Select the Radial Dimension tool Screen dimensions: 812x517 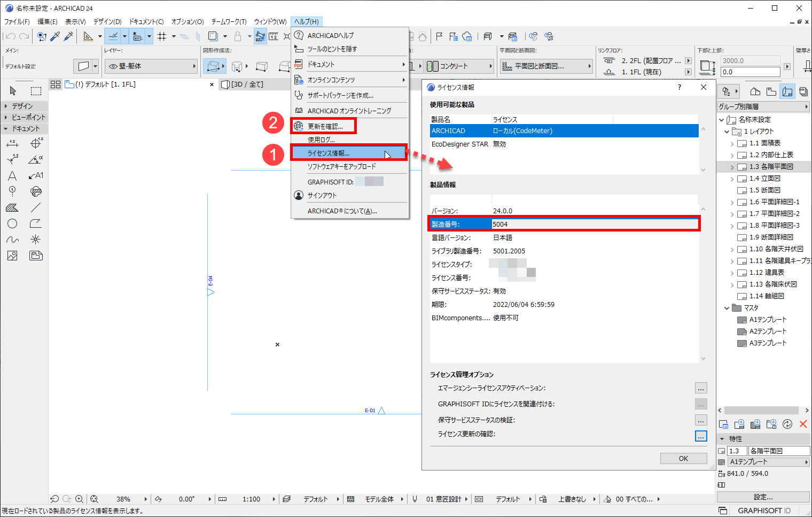[12, 159]
